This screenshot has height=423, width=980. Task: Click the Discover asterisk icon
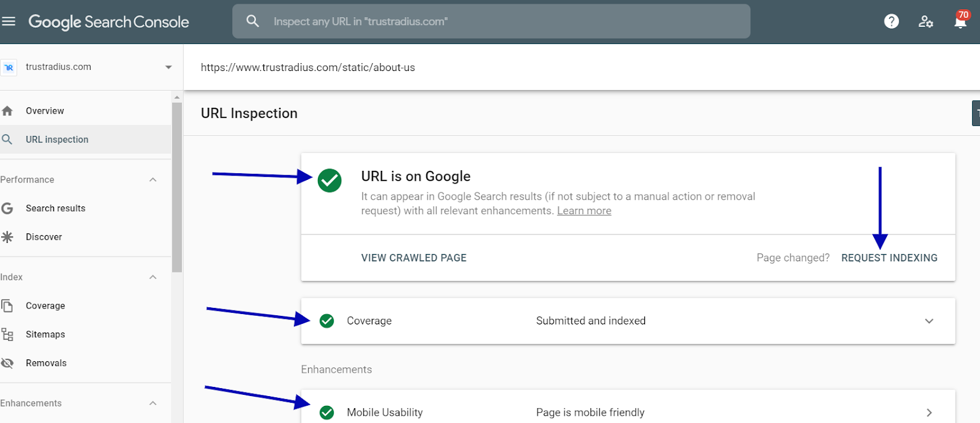(x=7, y=237)
